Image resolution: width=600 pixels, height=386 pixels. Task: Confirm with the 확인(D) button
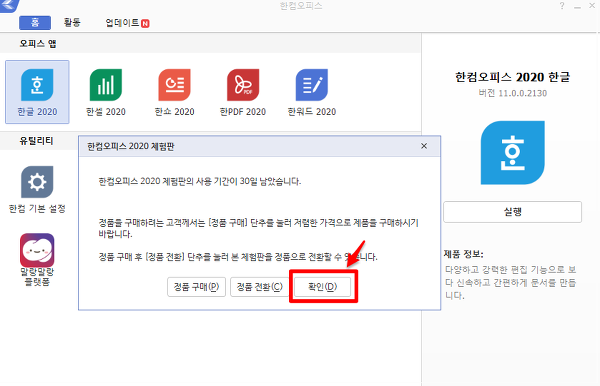coord(322,287)
